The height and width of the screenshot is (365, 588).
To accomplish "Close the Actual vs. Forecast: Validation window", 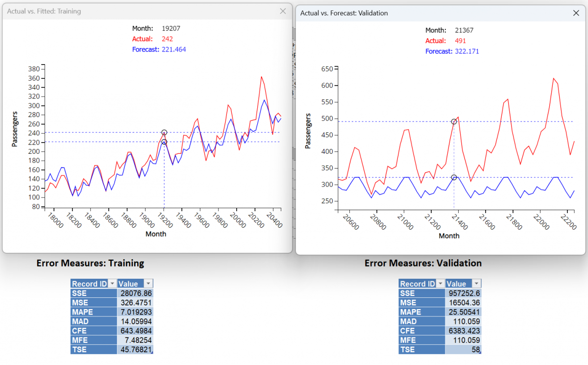I will pyautogui.click(x=577, y=13).
